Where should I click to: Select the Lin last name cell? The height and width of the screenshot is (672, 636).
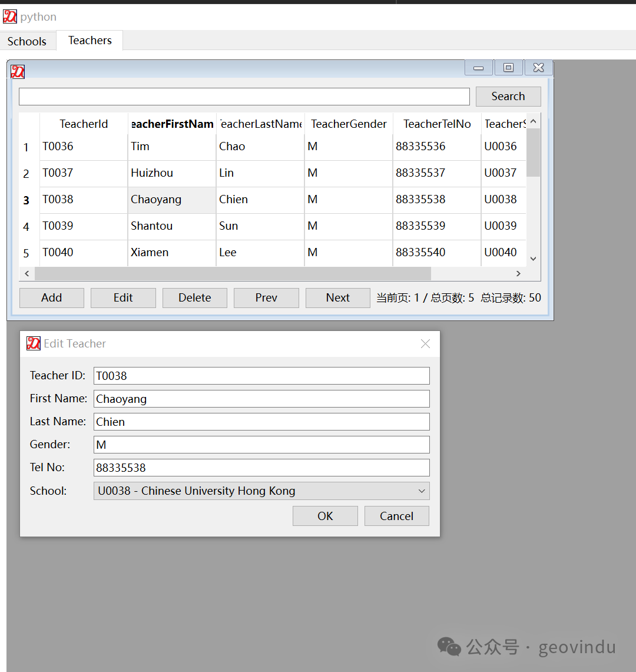point(260,174)
